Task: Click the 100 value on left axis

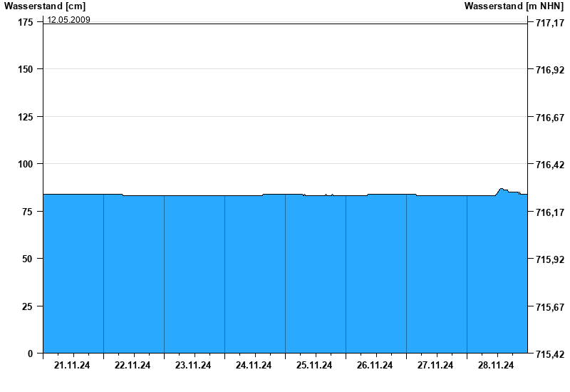Action: [26, 164]
